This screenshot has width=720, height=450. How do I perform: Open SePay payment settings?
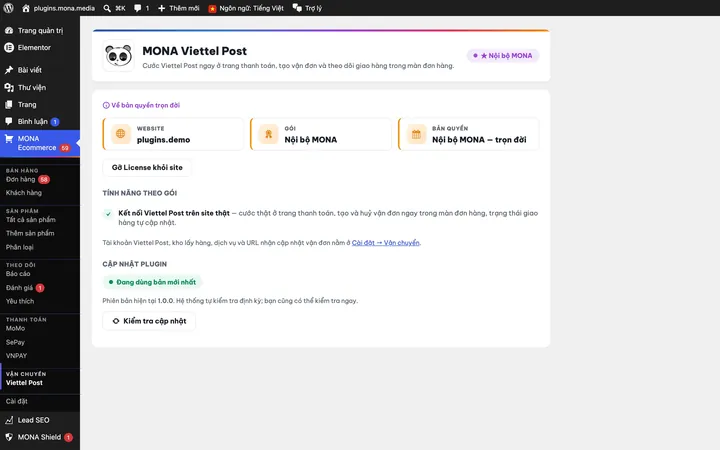(x=15, y=342)
